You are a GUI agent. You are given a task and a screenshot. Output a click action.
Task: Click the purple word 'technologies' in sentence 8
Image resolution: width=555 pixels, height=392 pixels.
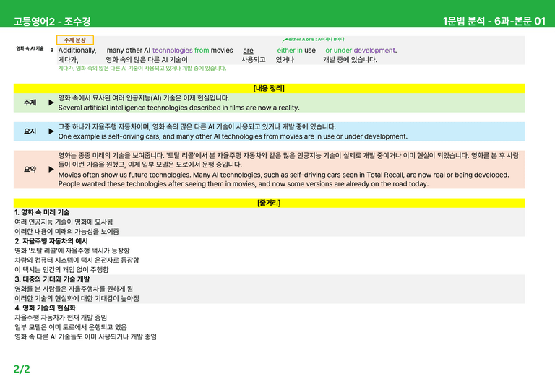tap(173, 51)
